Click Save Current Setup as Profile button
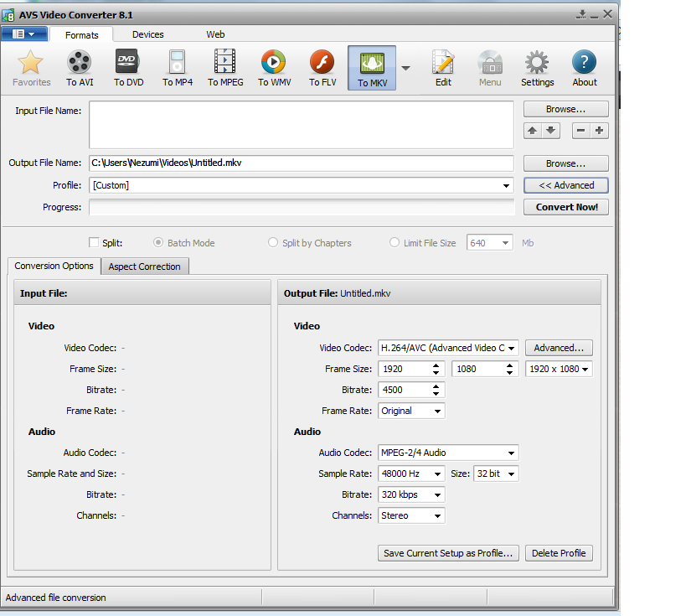 click(x=448, y=553)
